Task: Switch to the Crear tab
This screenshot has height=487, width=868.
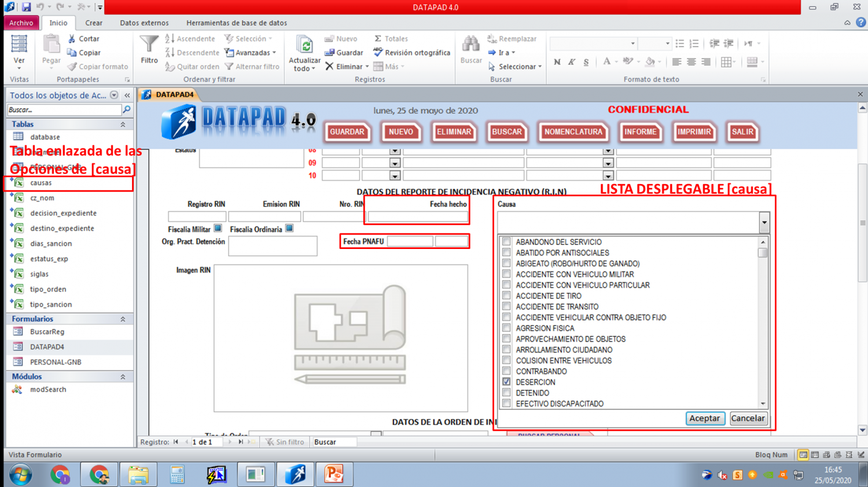Action: 94,23
